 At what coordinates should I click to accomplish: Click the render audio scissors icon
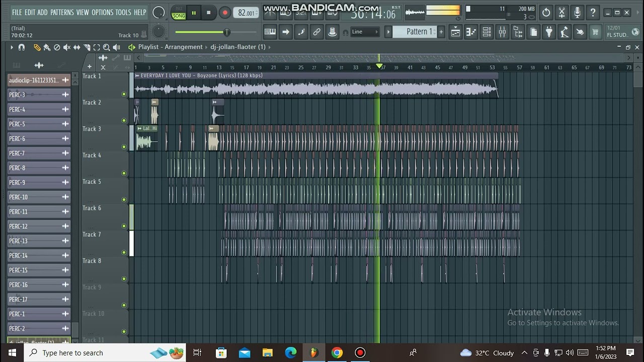pos(562,13)
